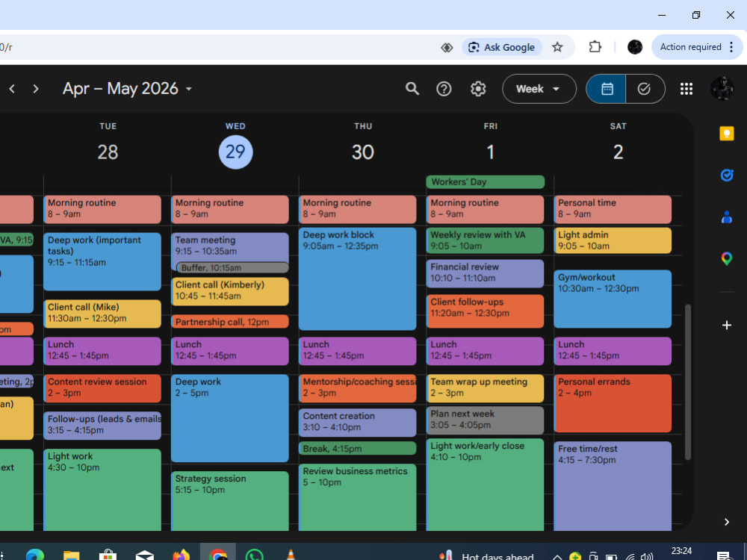747x560 pixels.
Task: Open the Gym/workout event
Action: tap(613, 299)
